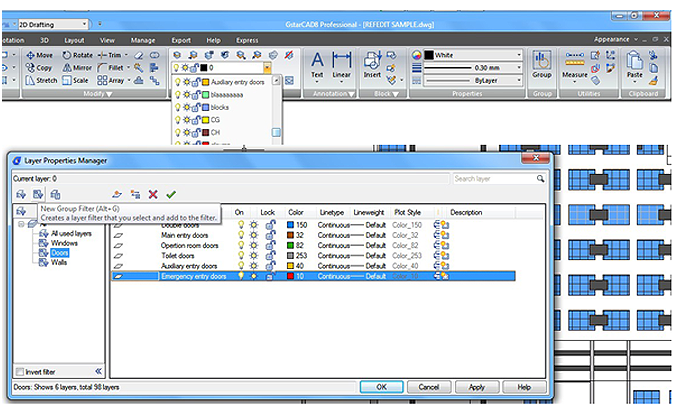Expand the Annotation panel
This screenshot has width=673, height=415.
click(333, 94)
